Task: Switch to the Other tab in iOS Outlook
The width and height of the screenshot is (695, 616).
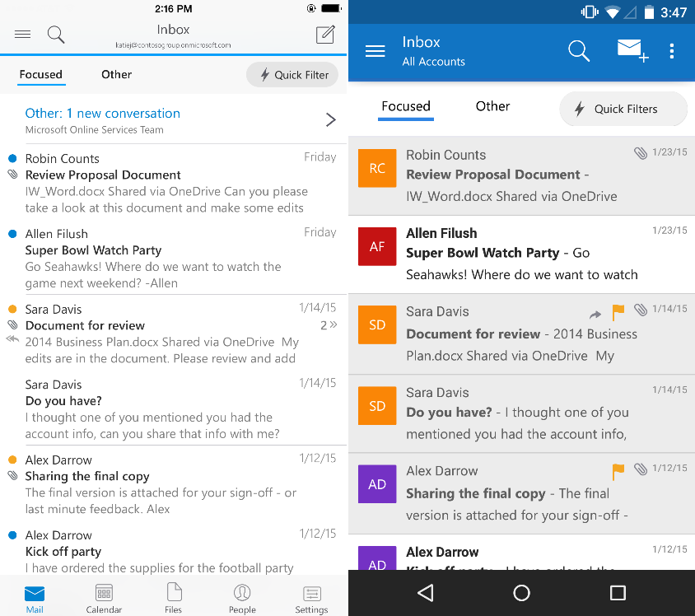Action: click(117, 74)
